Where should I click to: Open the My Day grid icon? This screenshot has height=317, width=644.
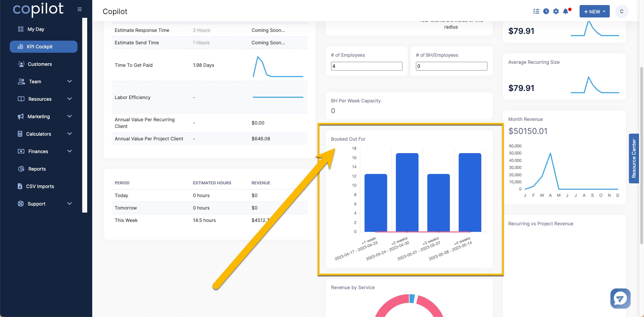coord(21,29)
